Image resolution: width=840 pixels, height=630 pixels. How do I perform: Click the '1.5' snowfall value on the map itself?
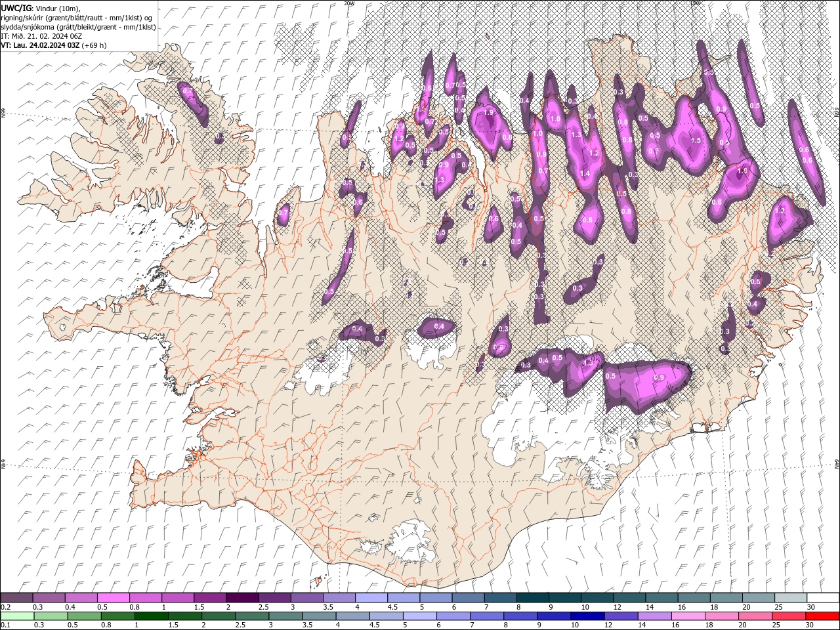tap(696, 140)
